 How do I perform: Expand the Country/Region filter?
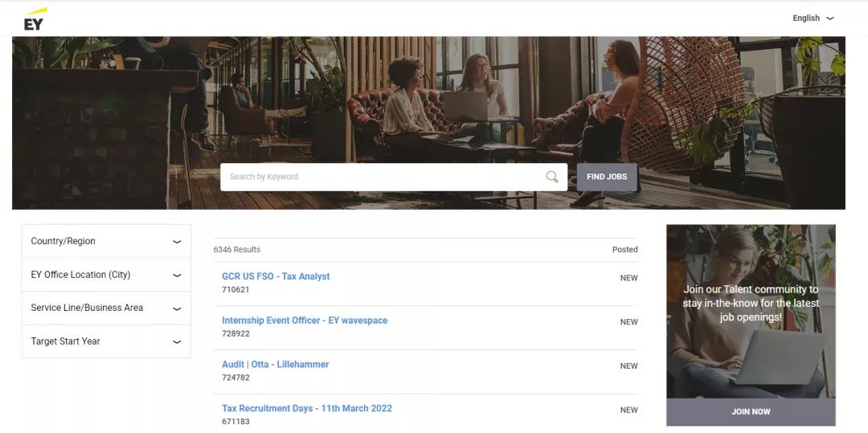click(106, 241)
